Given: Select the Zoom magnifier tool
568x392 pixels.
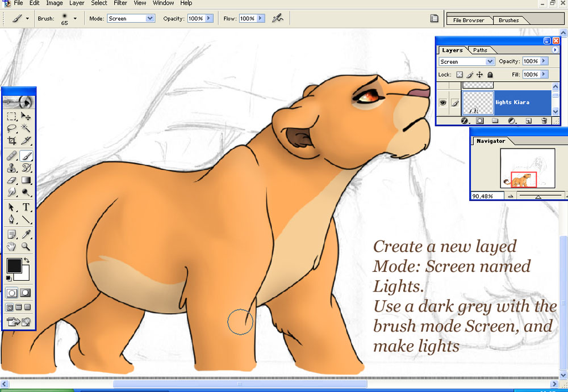Looking at the screenshot, I should coord(26,247).
